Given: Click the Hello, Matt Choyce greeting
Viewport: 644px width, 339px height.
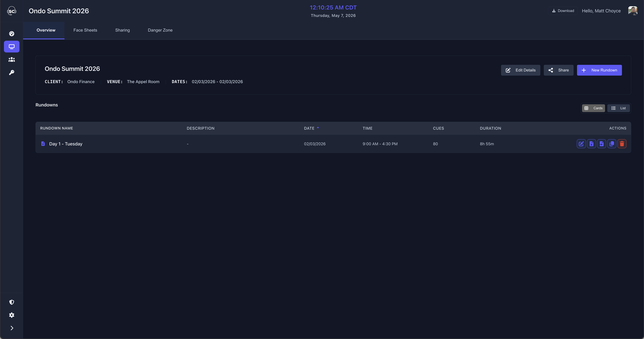Looking at the screenshot, I should click(601, 11).
